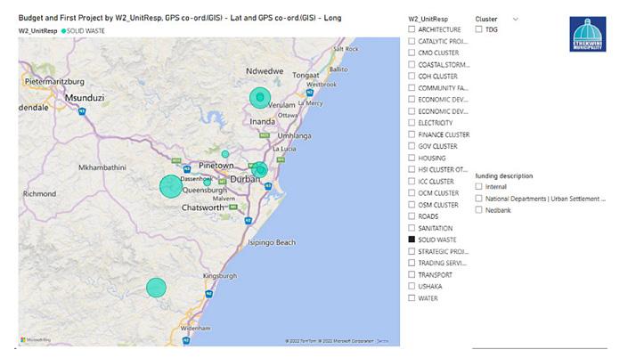Image resolution: width=644 pixels, height=358 pixels.
Task: Click the funding description slicer header
Action: [504, 175]
